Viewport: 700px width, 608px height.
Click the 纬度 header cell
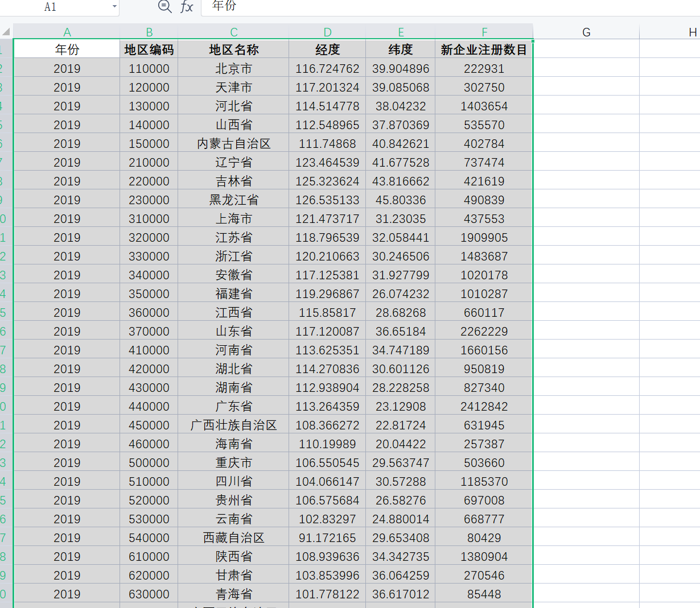click(x=401, y=49)
